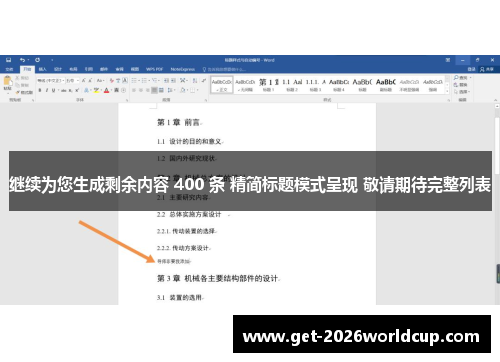This screenshot has width=500, height=362.
Task: Clear all formatting with the eraser A icon
Action: click(x=112, y=81)
